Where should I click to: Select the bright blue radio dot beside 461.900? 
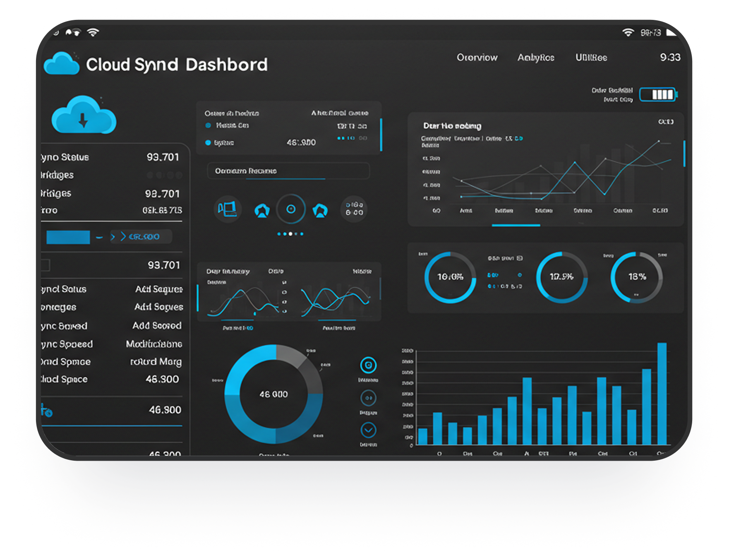pyautogui.click(x=208, y=143)
